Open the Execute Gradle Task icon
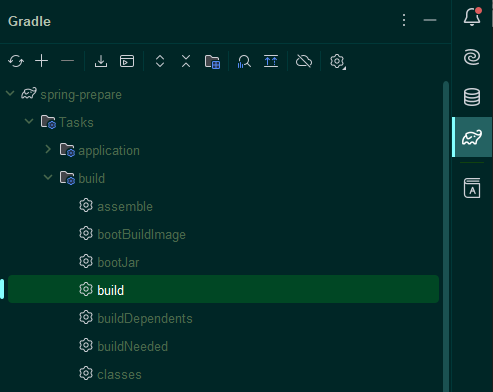Screen dimensions: 493x392 (x=127, y=61)
